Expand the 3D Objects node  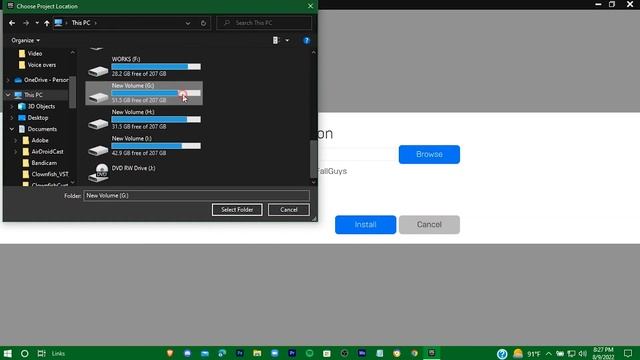(x=12, y=106)
